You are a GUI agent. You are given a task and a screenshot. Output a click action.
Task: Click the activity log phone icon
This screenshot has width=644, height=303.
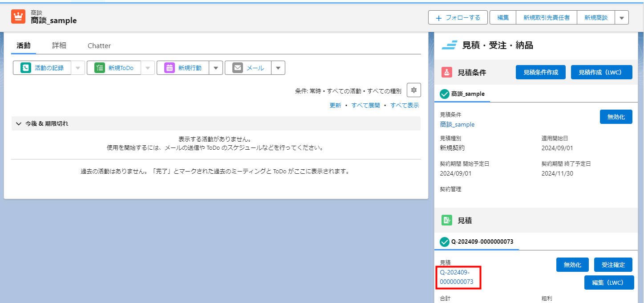[x=26, y=68]
